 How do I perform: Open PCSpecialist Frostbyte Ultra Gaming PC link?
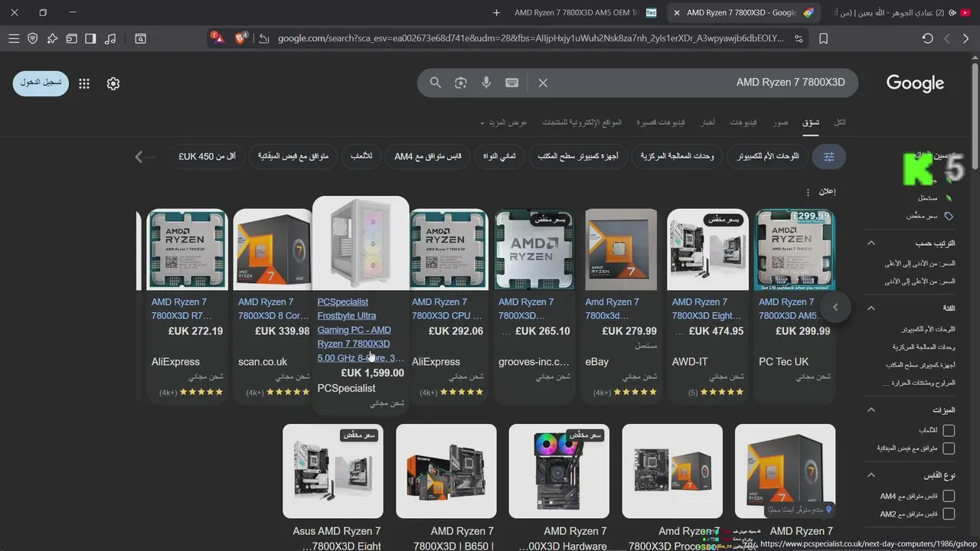point(361,330)
